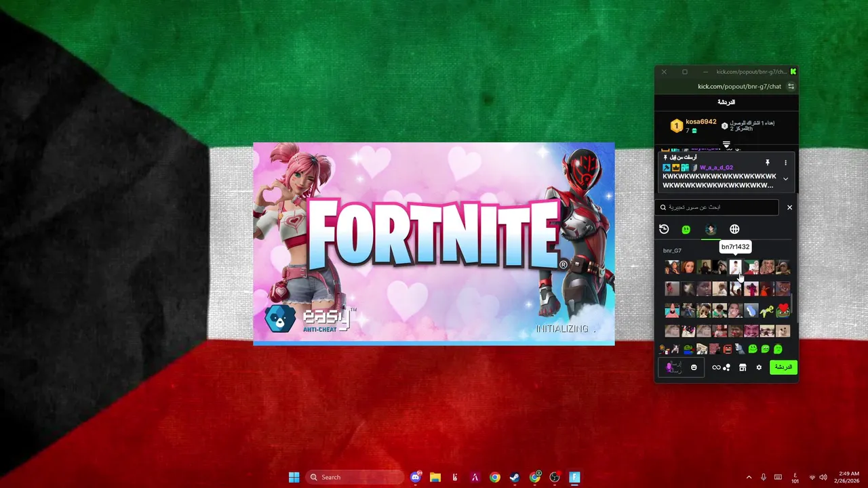Click username W_a_a_d_G2 in pinned message
The width and height of the screenshot is (868, 488).
click(716, 167)
